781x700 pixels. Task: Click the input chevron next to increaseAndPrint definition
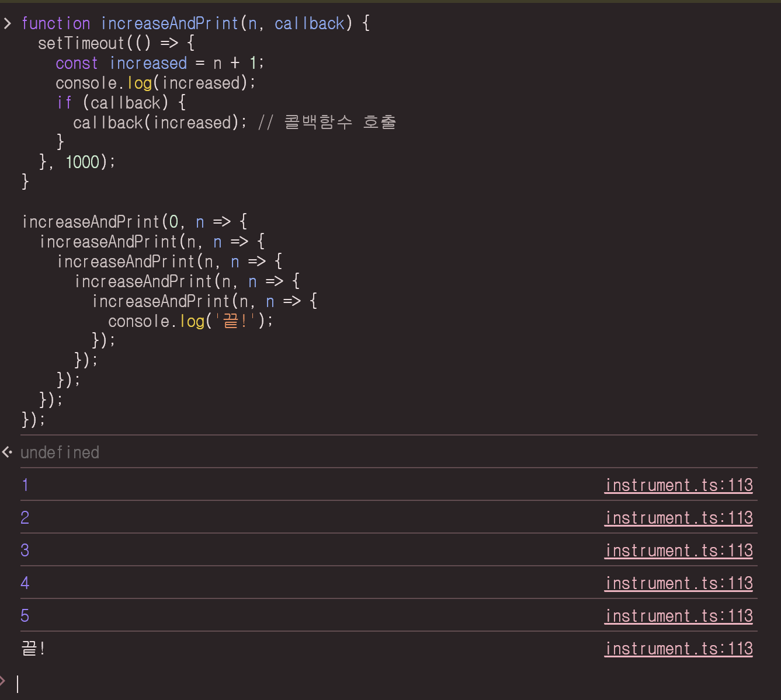[8, 23]
